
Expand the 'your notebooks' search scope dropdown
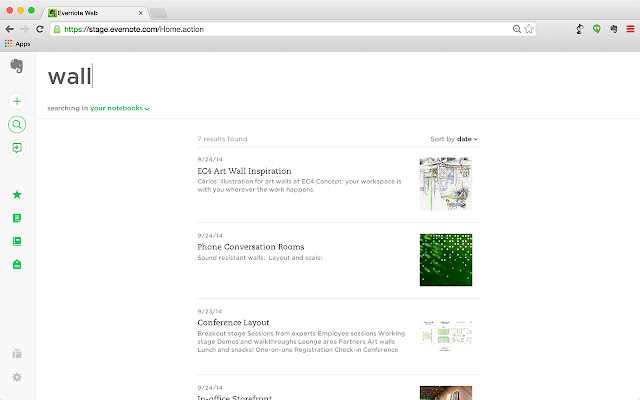click(120, 108)
